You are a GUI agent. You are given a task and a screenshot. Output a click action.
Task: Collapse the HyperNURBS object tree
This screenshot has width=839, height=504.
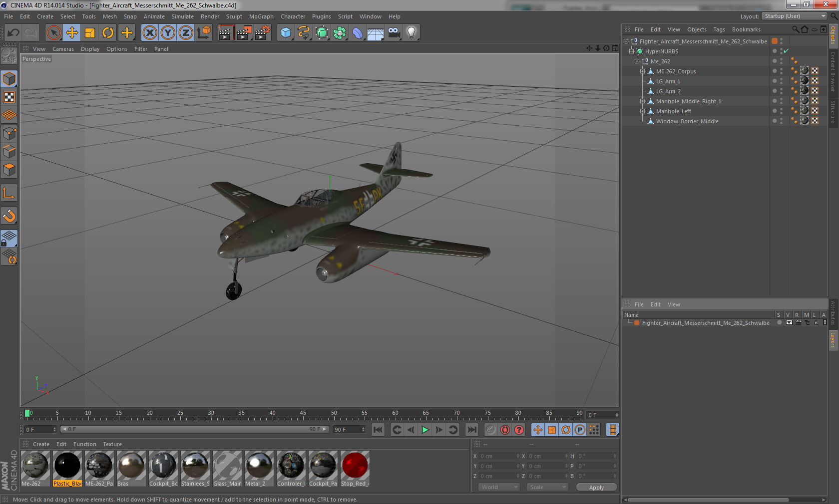[x=632, y=51]
